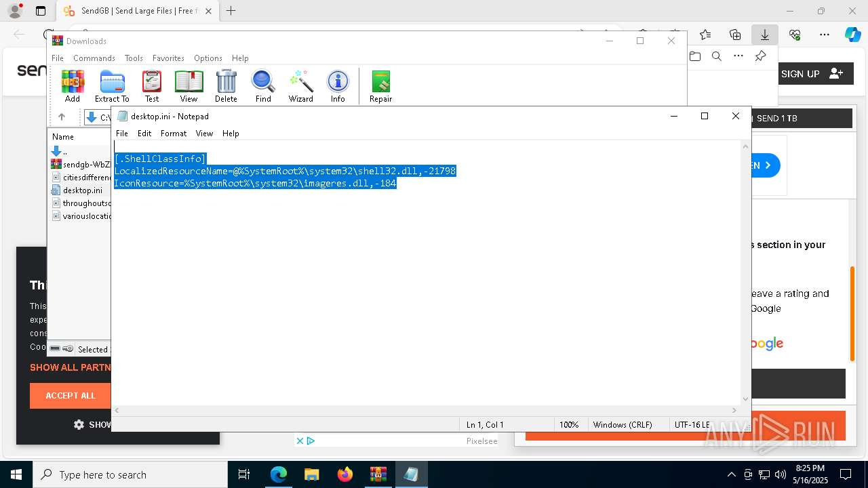Show archive Info
The width and height of the screenshot is (868, 488).
[338, 86]
